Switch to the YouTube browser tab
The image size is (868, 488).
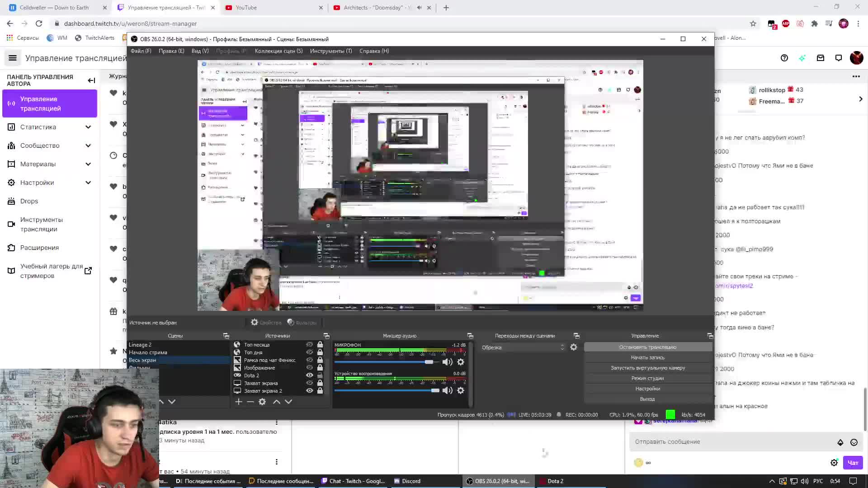tap(274, 8)
